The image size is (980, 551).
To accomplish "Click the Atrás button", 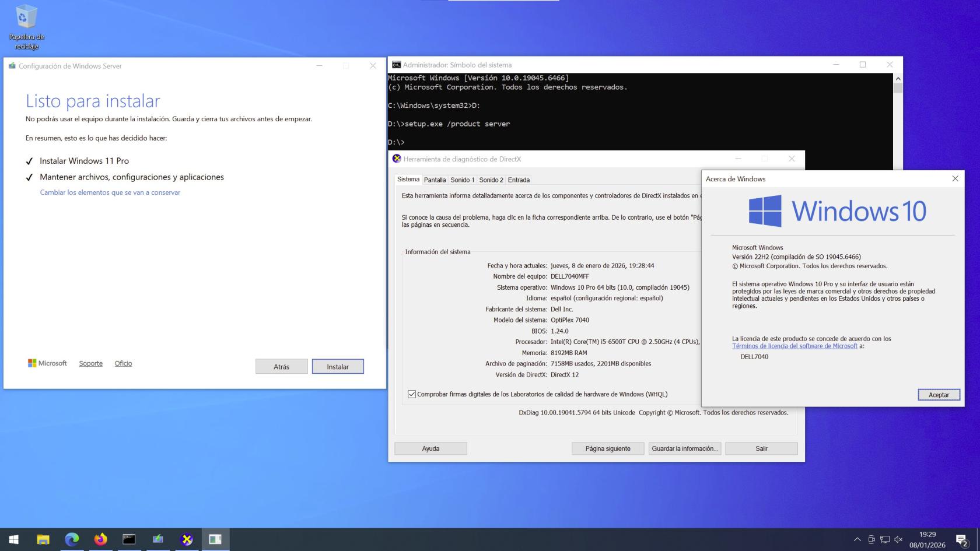I will click(x=281, y=367).
